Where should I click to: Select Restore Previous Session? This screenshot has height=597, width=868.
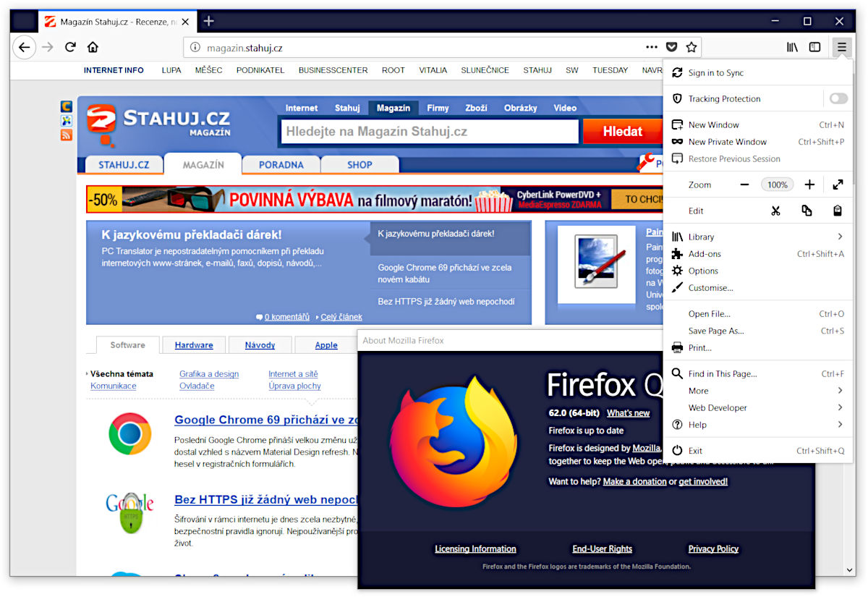coord(758,158)
